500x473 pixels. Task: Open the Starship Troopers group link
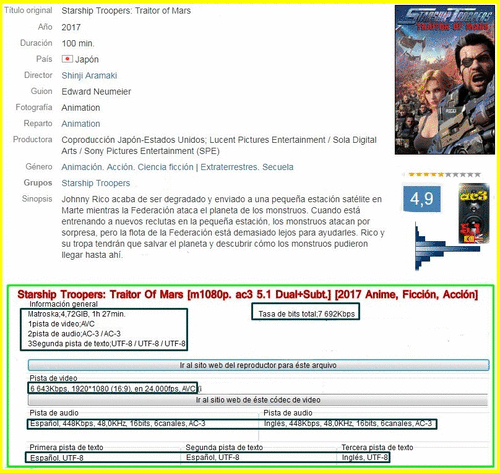click(x=96, y=183)
